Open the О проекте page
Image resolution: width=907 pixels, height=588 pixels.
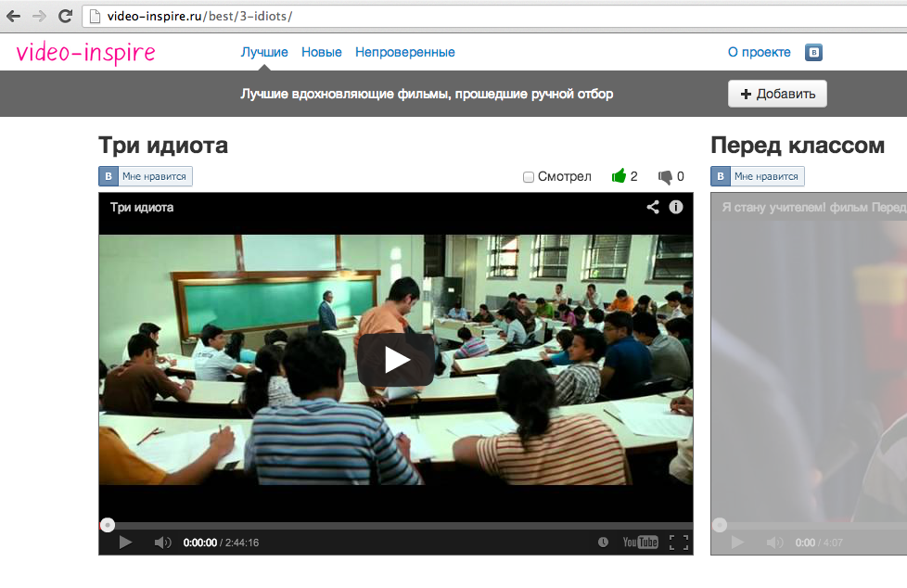pos(759,52)
